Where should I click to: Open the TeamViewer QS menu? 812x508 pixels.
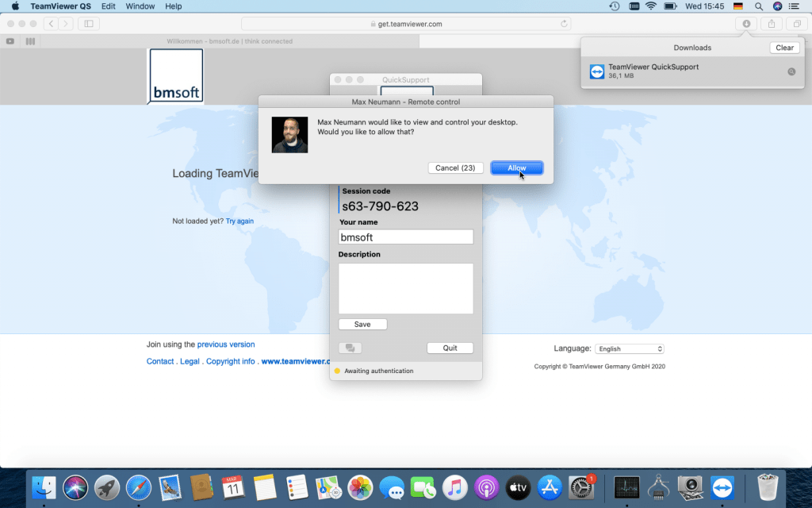(60, 6)
